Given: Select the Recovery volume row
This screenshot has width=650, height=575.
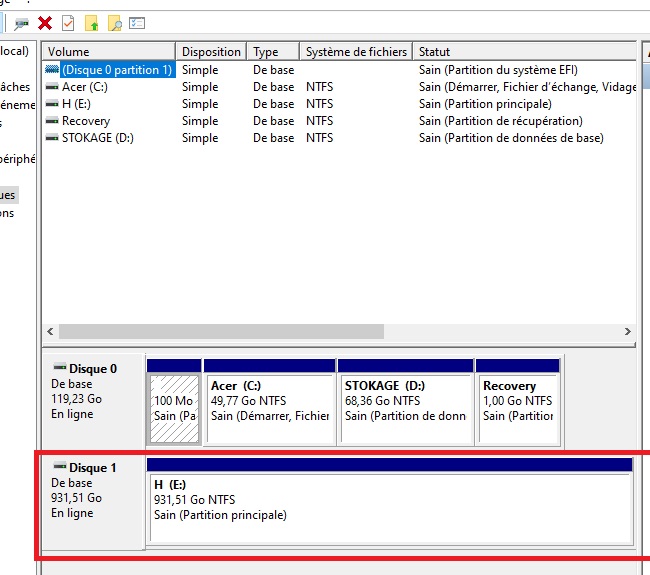Looking at the screenshot, I should (x=85, y=121).
